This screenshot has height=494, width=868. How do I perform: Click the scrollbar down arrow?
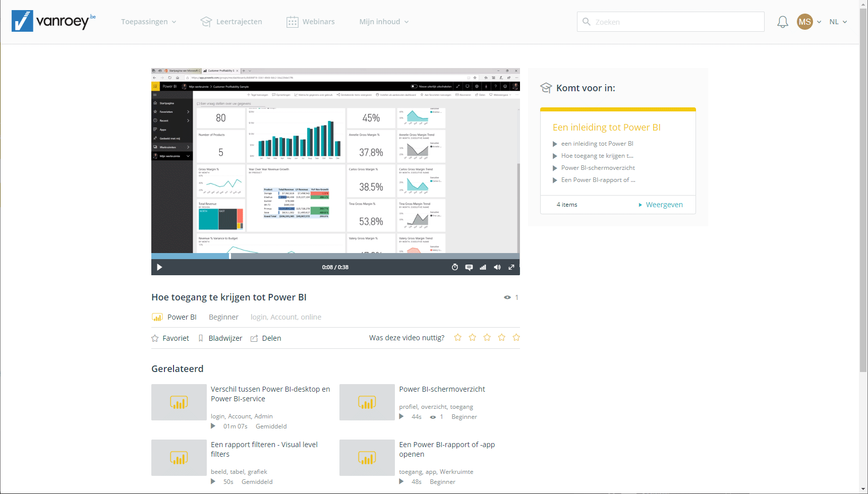[x=863, y=490]
